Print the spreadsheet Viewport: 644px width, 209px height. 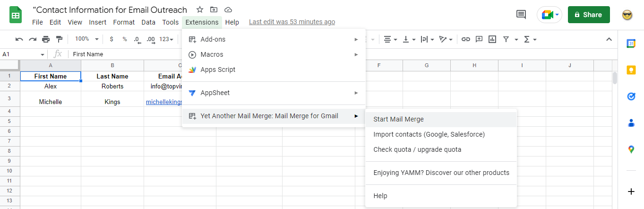tap(46, 39)
